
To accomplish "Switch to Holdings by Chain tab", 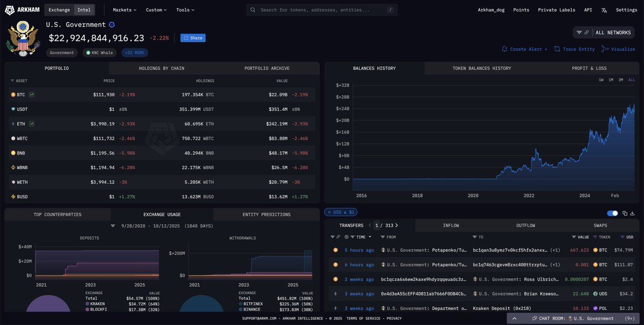I will point(162,68).
